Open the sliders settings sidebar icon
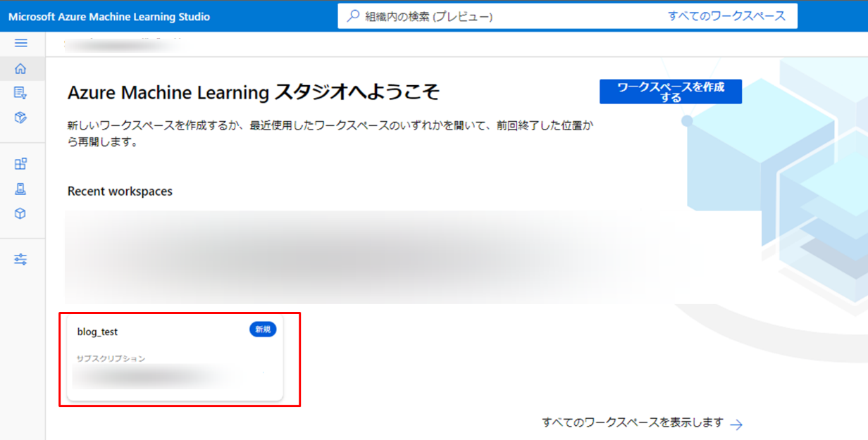Image resolution: width=868 pixels, height=440 pixels. pos(20,259)
